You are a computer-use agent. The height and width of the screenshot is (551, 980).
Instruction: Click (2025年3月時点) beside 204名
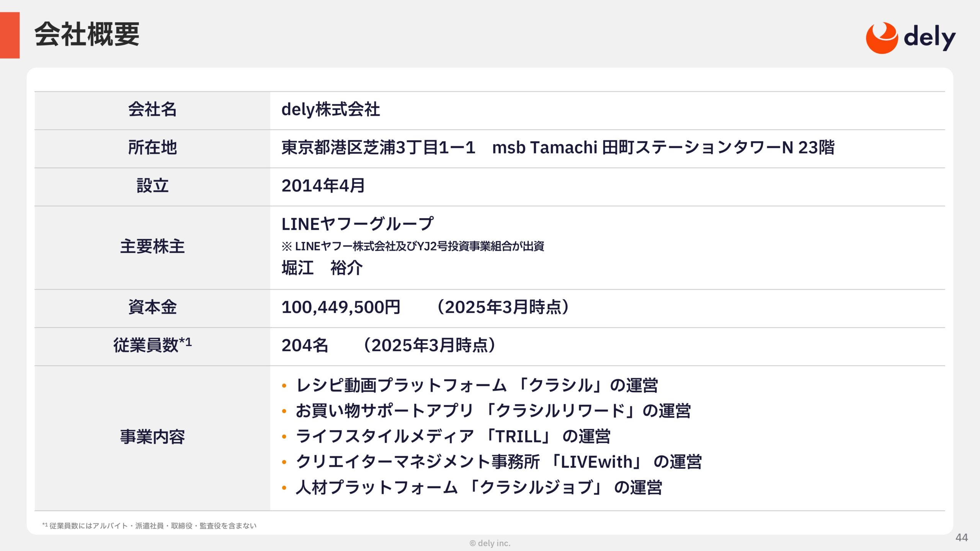click(x=429, y=346)
